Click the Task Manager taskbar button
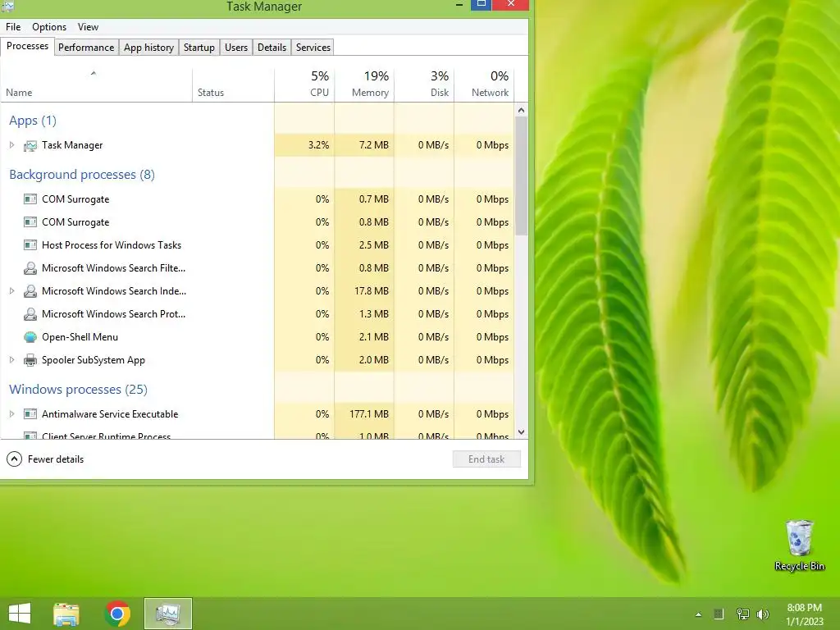Image resolution: width=840 pixels, height=630 pixels. tap(167, 614)
